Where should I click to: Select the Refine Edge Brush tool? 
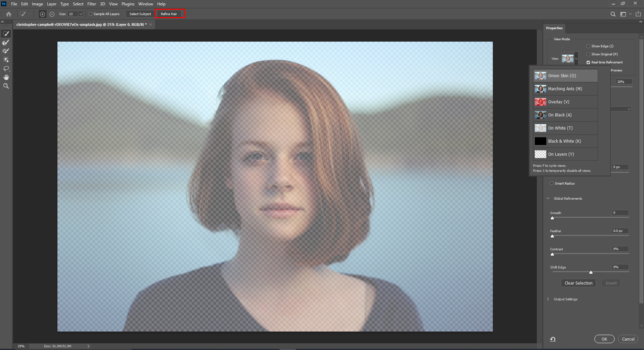(6, 42)
